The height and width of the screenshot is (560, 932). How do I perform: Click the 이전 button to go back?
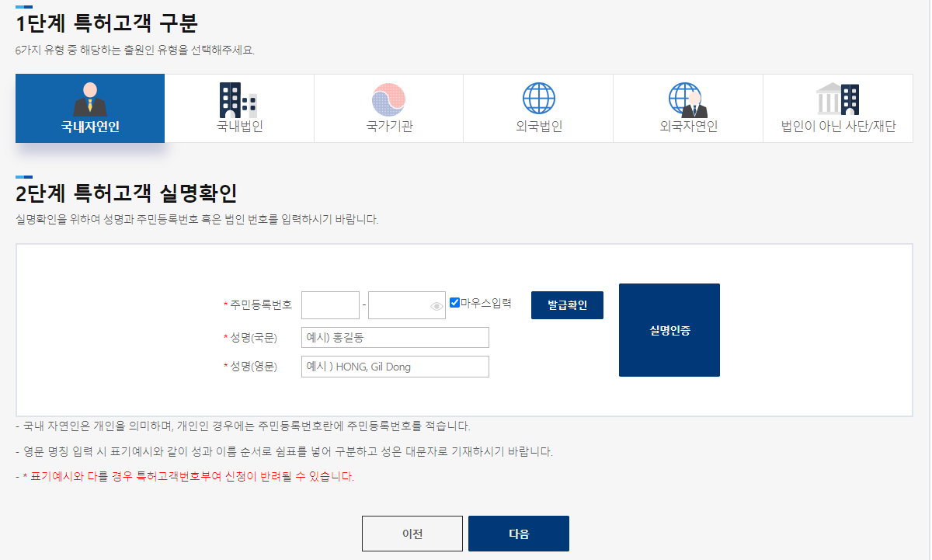[x=412, y=534]
